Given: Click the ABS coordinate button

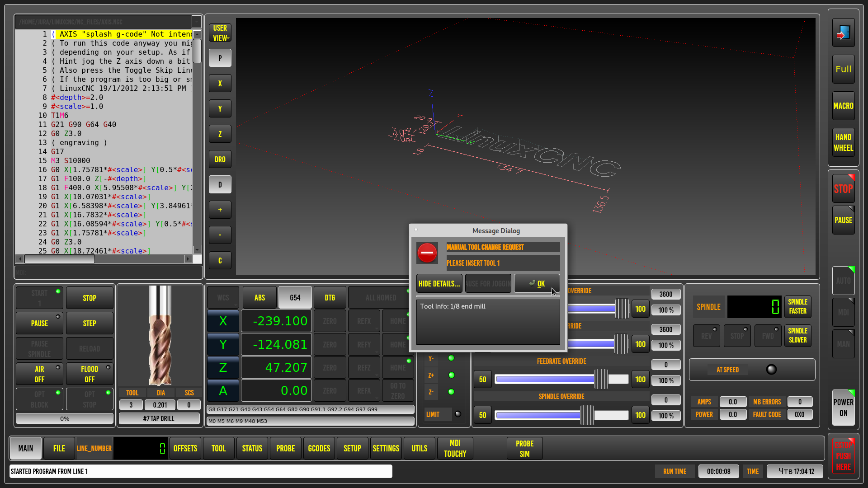Looking at the screenshot, I should pos(259,298).
